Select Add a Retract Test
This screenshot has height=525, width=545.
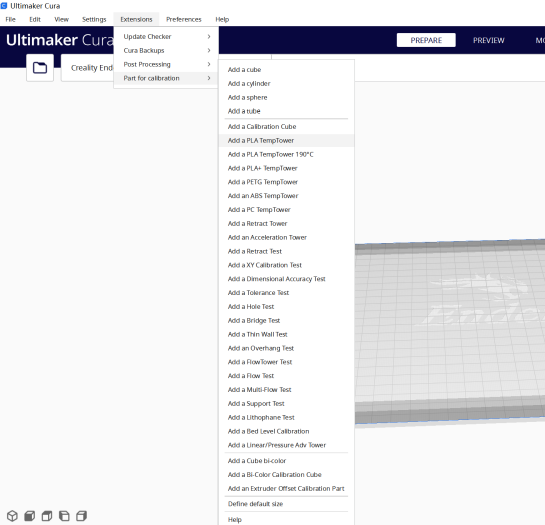pos(286,251)
